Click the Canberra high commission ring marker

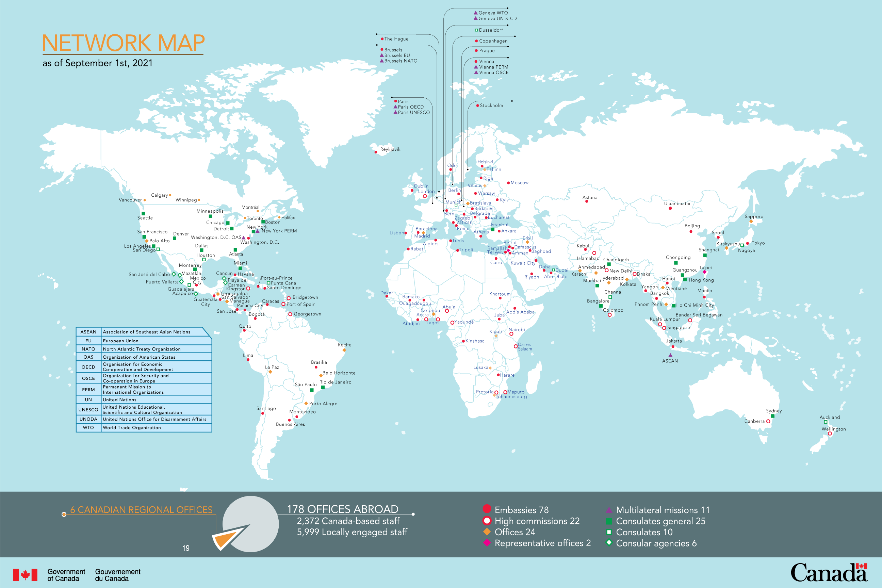tap(768, 422)
